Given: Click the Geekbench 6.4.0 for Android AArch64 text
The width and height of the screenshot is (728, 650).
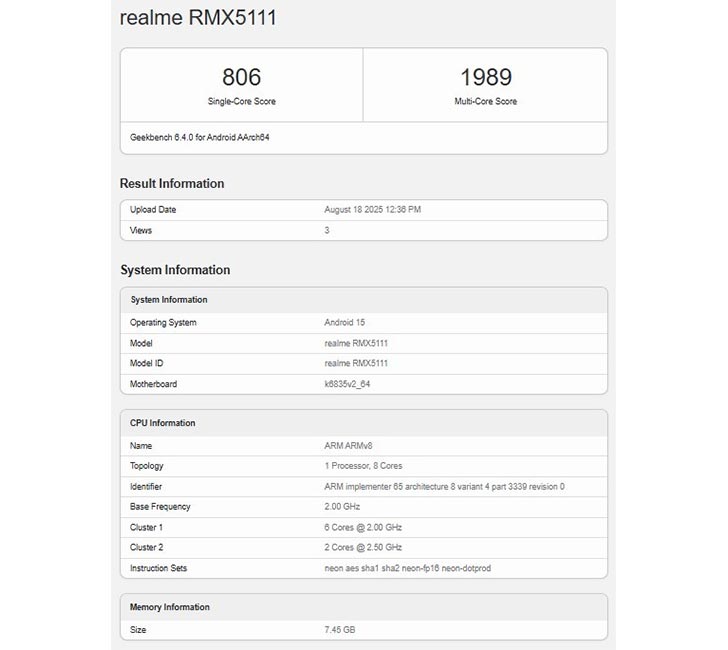Looking at the screenshot, I should click(x=200, y=137).
